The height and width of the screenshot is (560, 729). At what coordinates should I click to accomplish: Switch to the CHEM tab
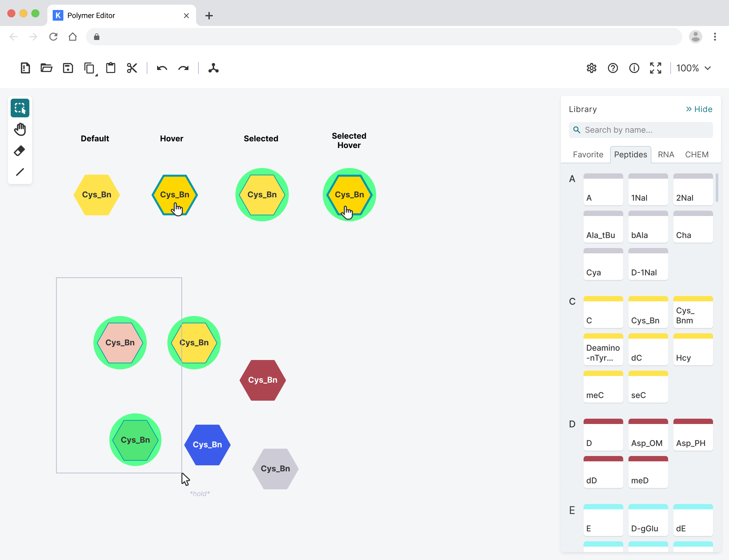coord(697,154)
